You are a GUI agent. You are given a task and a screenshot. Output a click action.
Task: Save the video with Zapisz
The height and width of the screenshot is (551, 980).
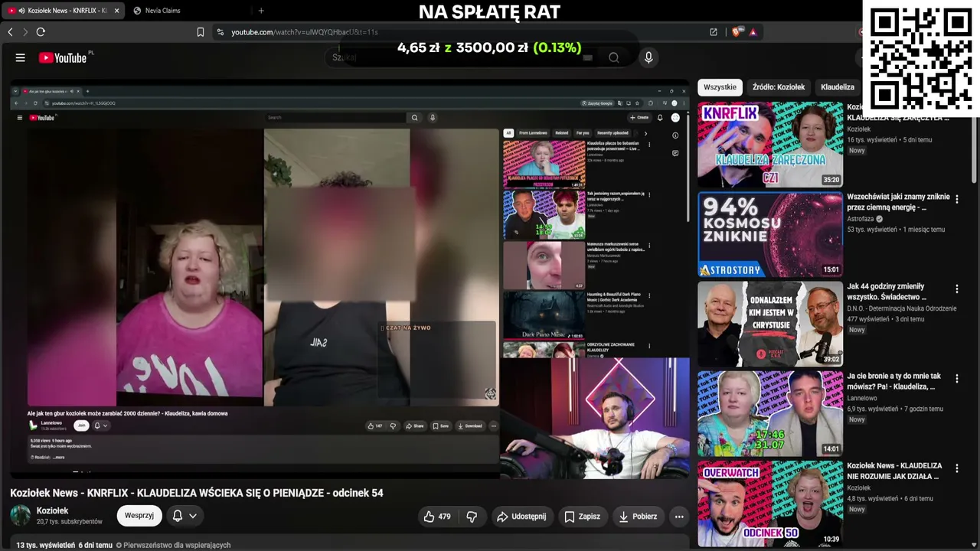582,517
